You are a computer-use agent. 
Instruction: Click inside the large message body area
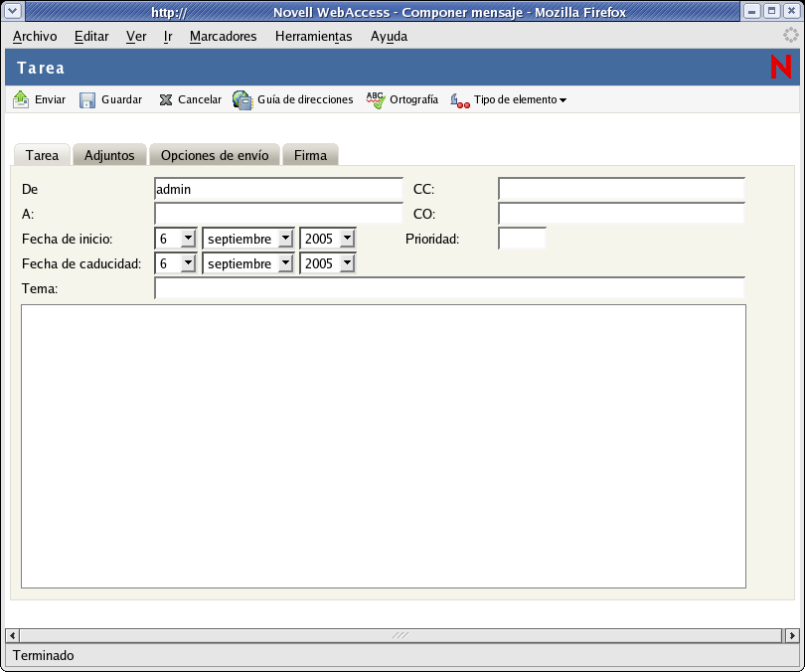point(384,446)
